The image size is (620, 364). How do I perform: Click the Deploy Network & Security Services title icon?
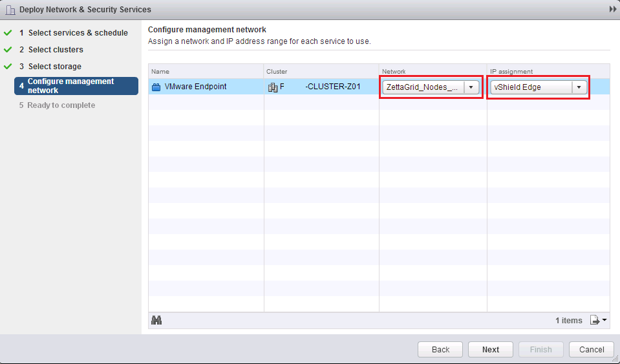(10, 9)
